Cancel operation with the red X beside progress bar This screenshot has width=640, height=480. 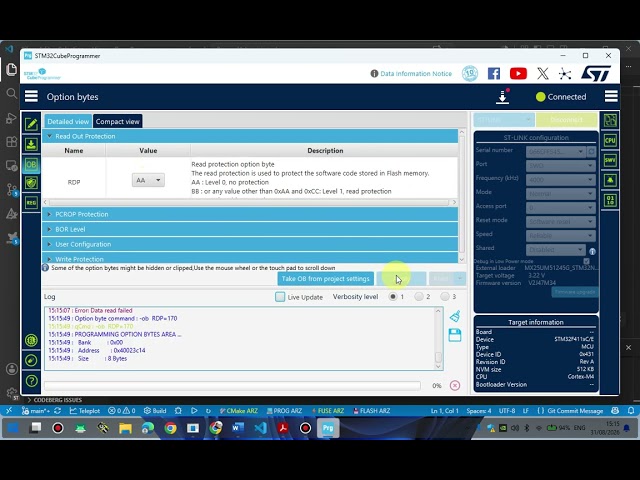pos(455,385)
